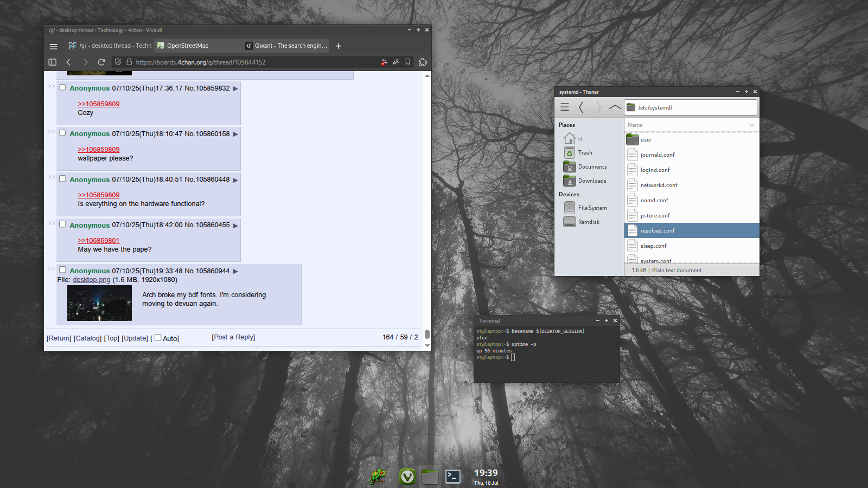Click the Update link

(135, 338)
